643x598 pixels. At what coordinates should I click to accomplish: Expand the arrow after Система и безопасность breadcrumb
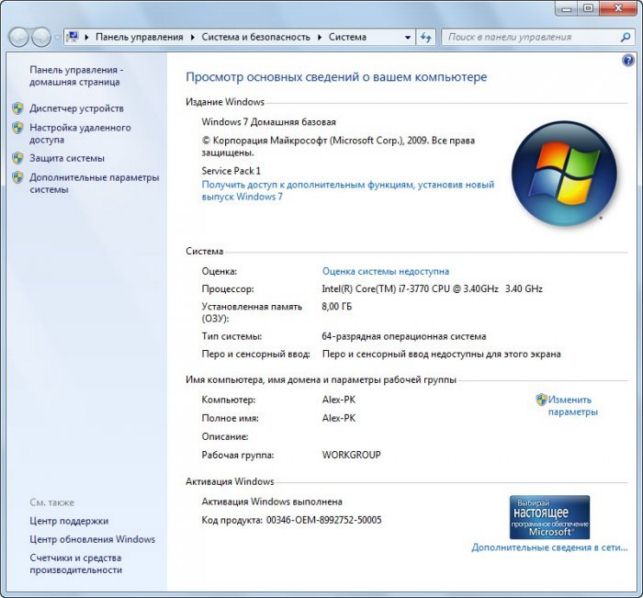coord(320,37)
